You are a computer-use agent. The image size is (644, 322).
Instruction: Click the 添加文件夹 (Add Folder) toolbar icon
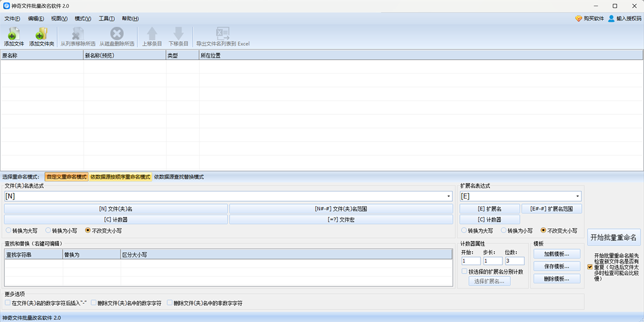tap(41, 33)
